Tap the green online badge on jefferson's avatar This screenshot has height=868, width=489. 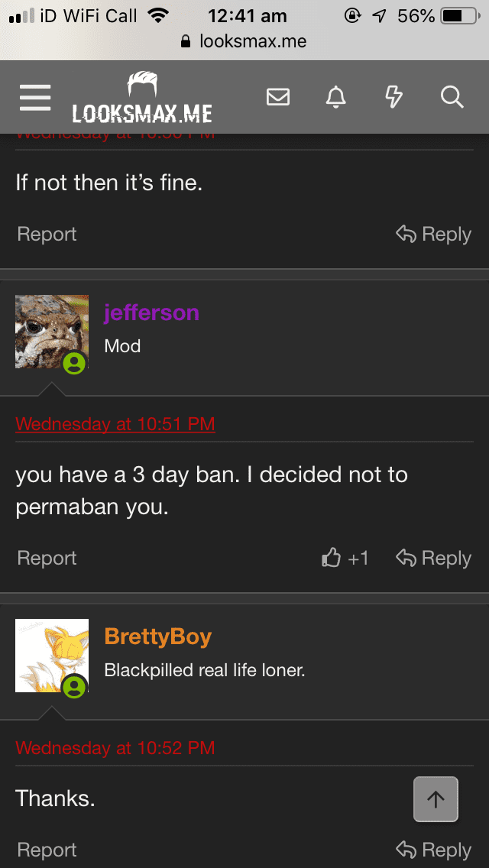click(74, 364)
